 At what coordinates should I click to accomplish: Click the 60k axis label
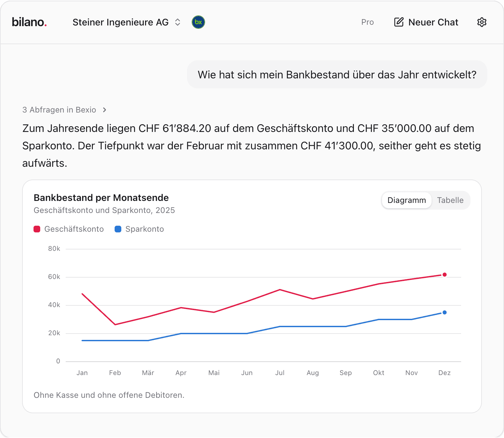[x=54, y=277]
